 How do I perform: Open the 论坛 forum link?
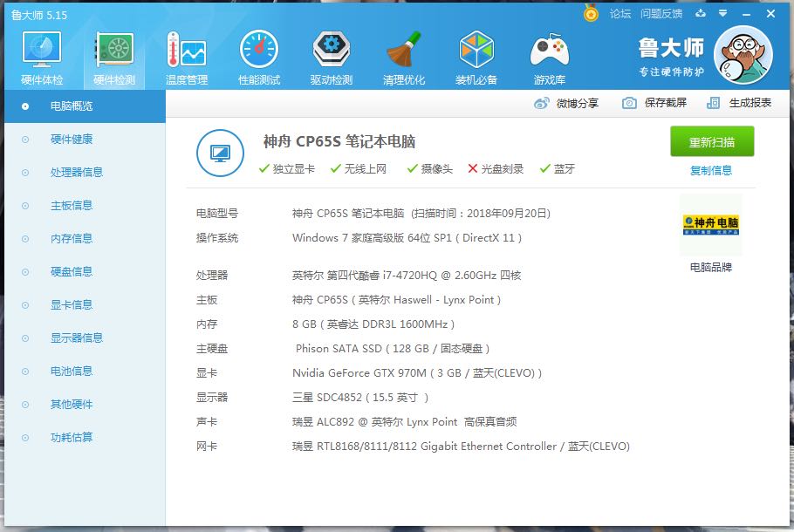click(x=619, y=14)
